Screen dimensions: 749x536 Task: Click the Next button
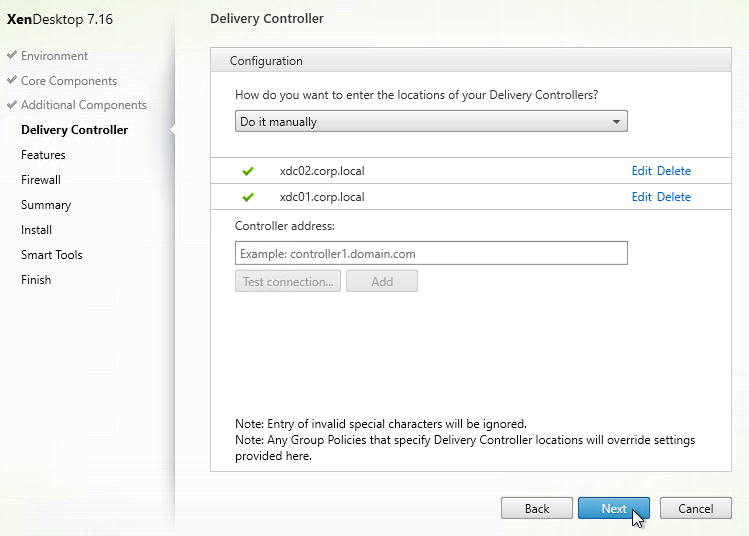613,508
